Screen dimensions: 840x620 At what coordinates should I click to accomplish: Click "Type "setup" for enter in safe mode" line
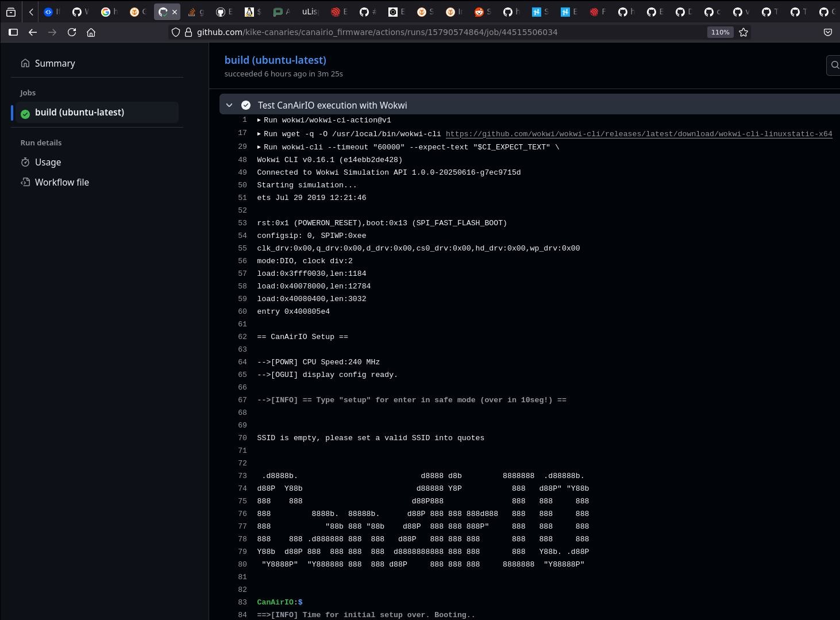click(411, 400)
